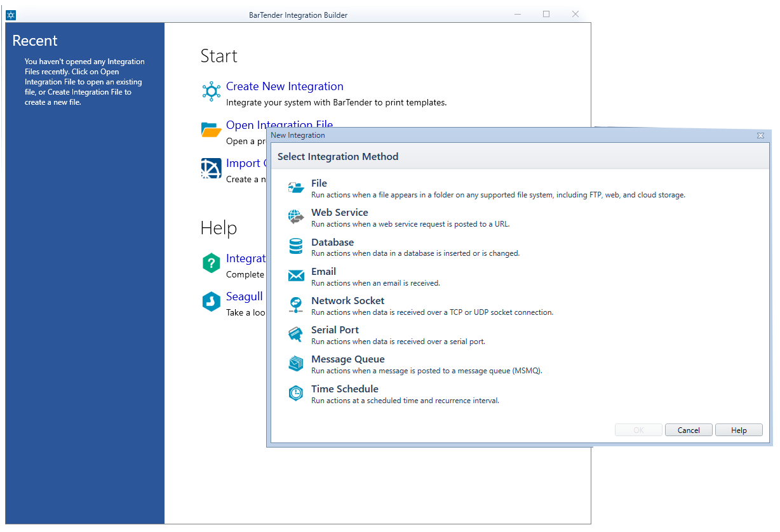Click the green question mark Help icon
Image resolution: width=780 pixels, height=532 pixels.
pos(211,263)
